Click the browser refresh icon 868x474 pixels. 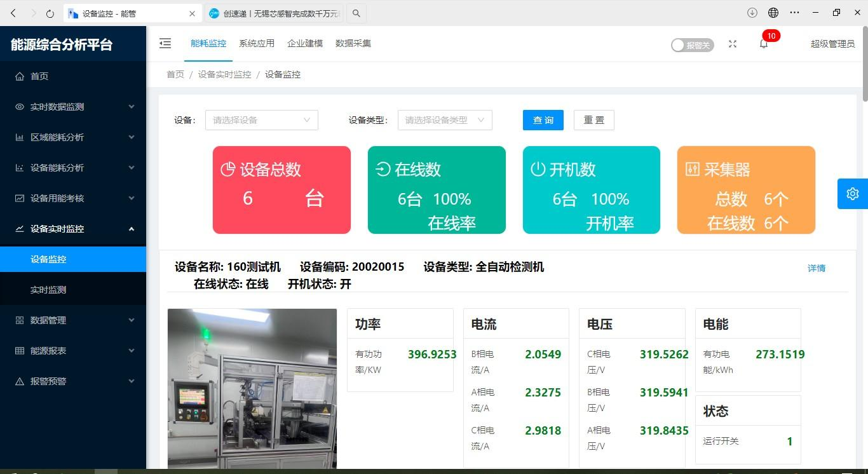[51, 13]
